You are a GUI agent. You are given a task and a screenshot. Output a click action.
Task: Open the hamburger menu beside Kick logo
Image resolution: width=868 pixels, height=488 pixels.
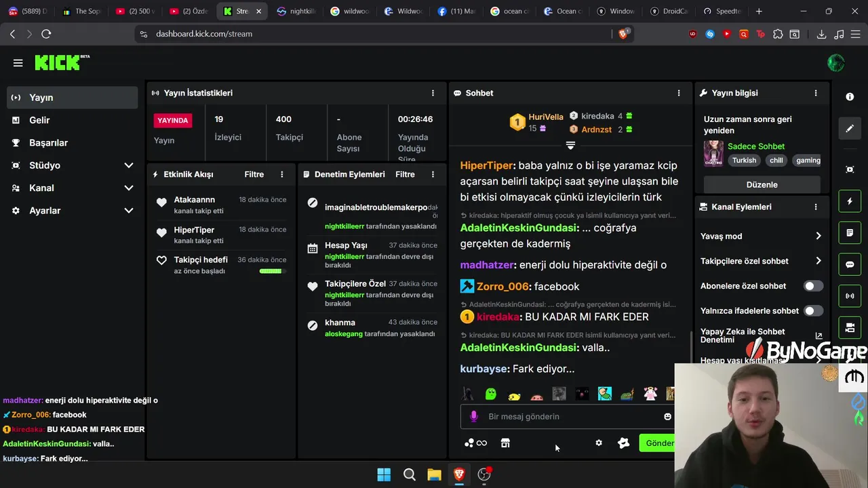[18, 63]
